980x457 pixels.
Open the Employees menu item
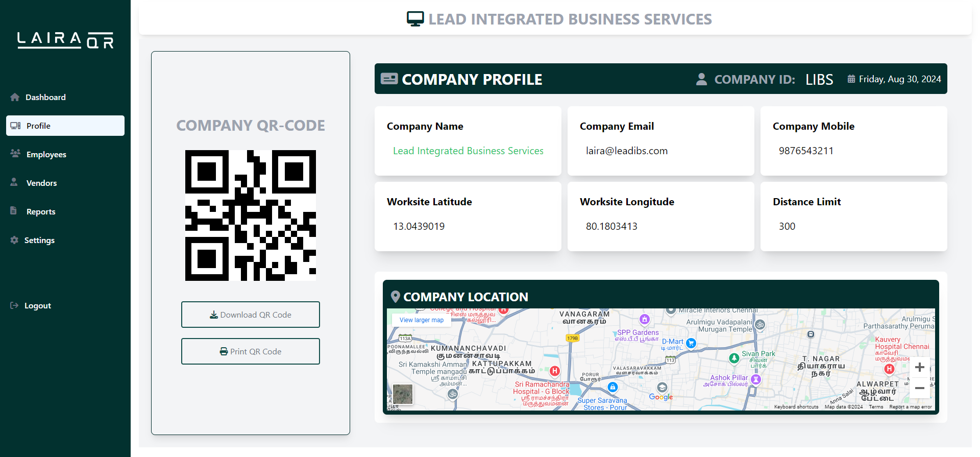click(x=46, y=154)
